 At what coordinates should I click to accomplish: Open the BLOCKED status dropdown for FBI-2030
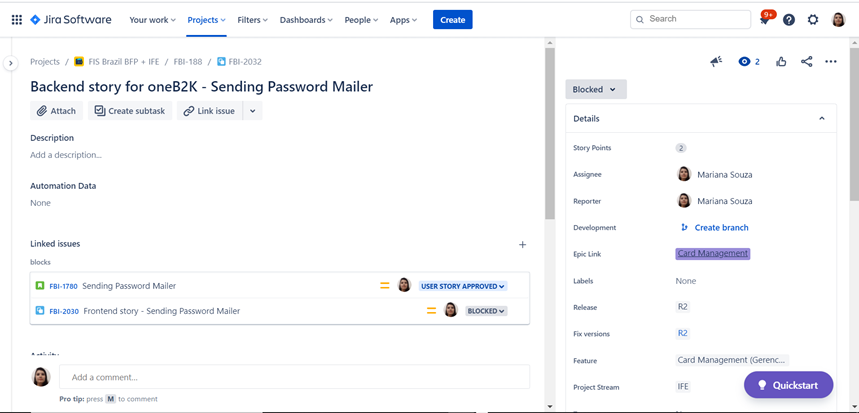point(486,311)
